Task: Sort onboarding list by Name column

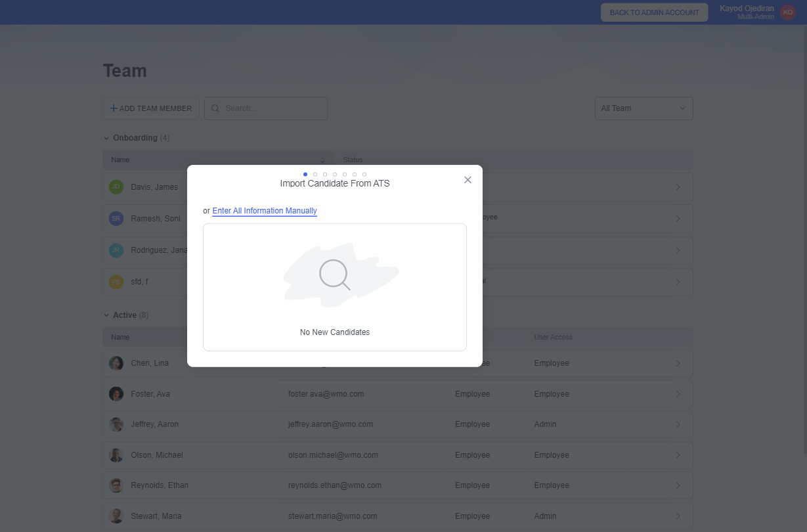Action: (322, 160)
